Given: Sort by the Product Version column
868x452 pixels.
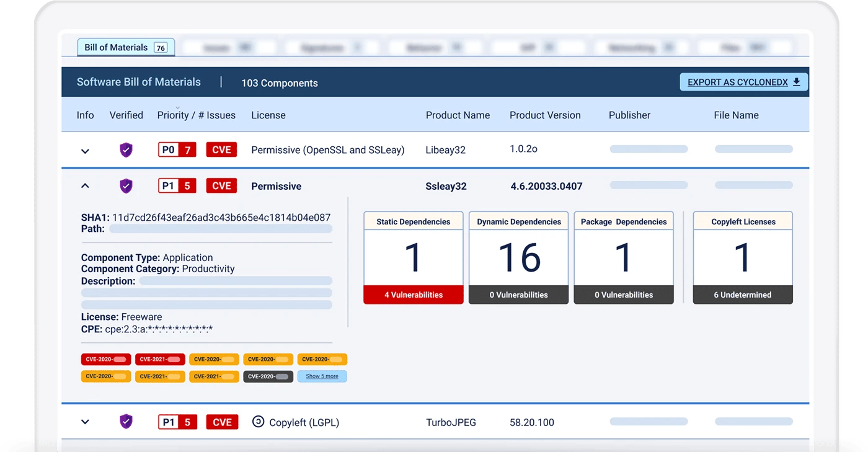Looking at the screenshot, I should [545, 115].
